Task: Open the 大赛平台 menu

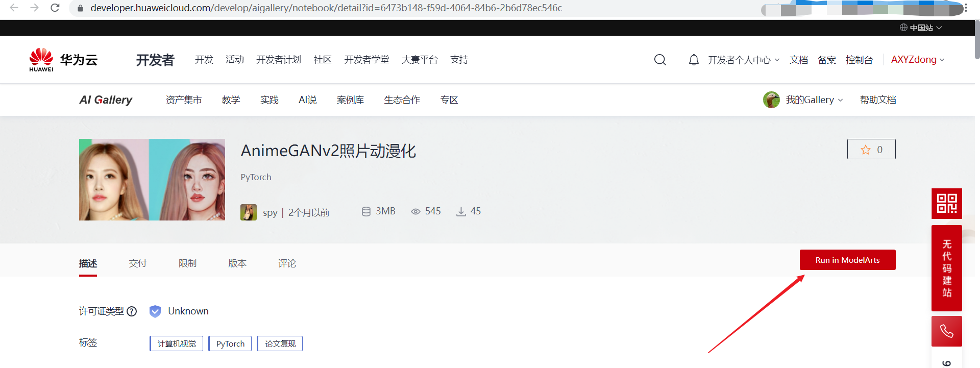Action: pyautogui.click(x=420, y=60)
